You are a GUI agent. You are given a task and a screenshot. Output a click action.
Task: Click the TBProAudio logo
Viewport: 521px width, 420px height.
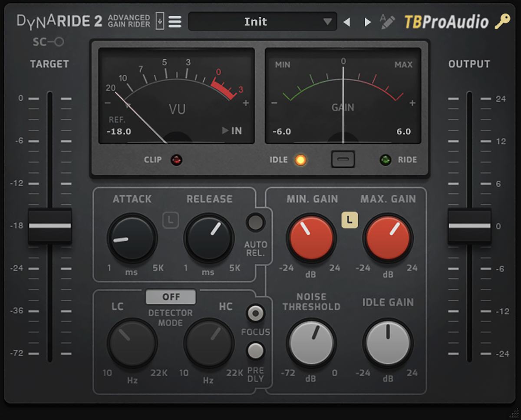click(x=446, y=22)
